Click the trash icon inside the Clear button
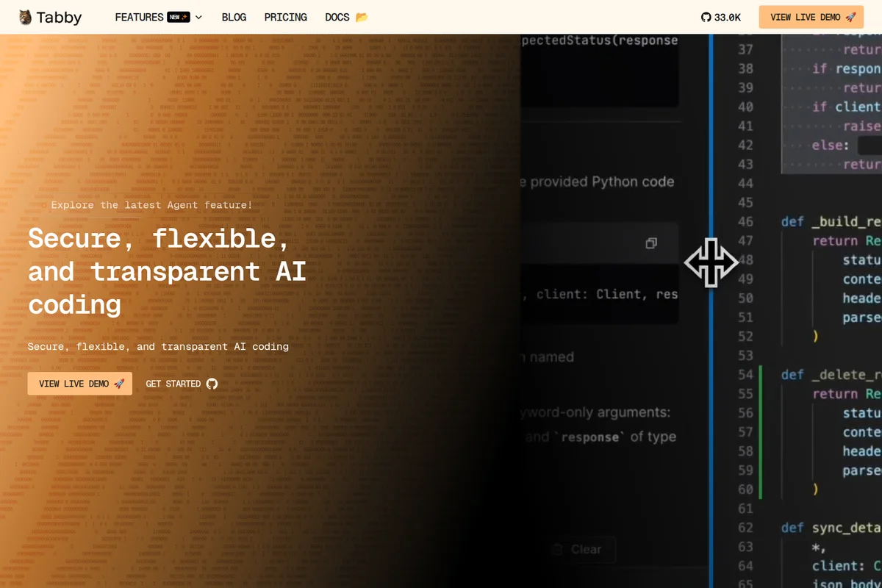882x588 pixels. click(x=556, y=549)
